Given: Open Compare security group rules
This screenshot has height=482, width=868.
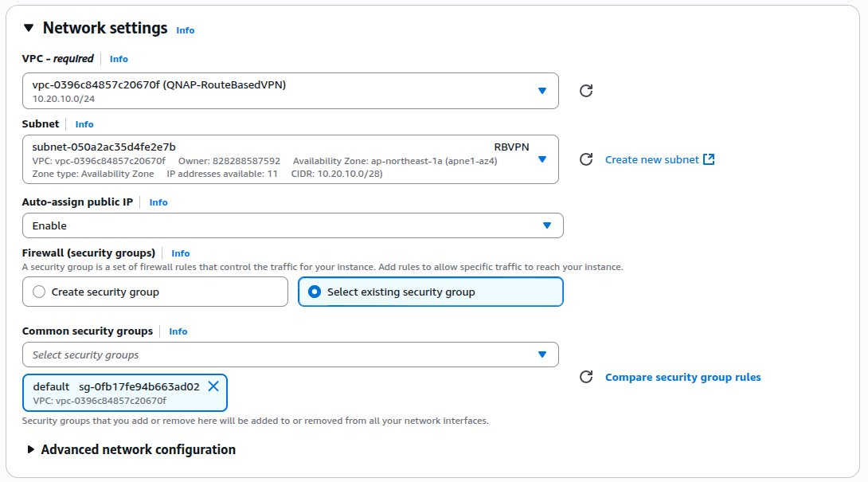Looking at the screenshot, I should (x=682, y=377).
